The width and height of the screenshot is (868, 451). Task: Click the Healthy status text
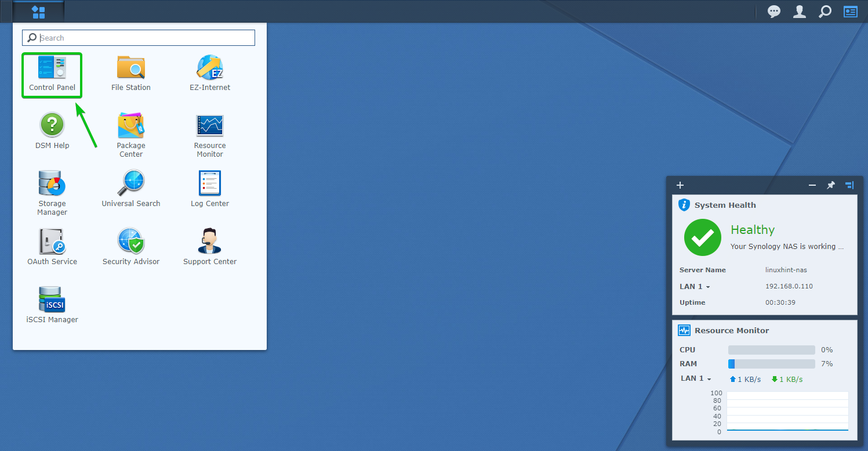click(x=753, y=230)
